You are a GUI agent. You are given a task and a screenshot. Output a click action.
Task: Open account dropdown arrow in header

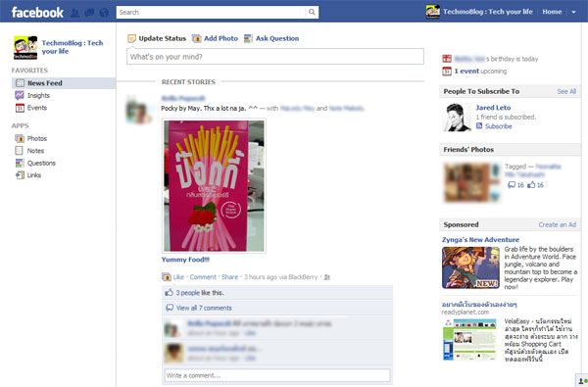[x=573, y=12]
